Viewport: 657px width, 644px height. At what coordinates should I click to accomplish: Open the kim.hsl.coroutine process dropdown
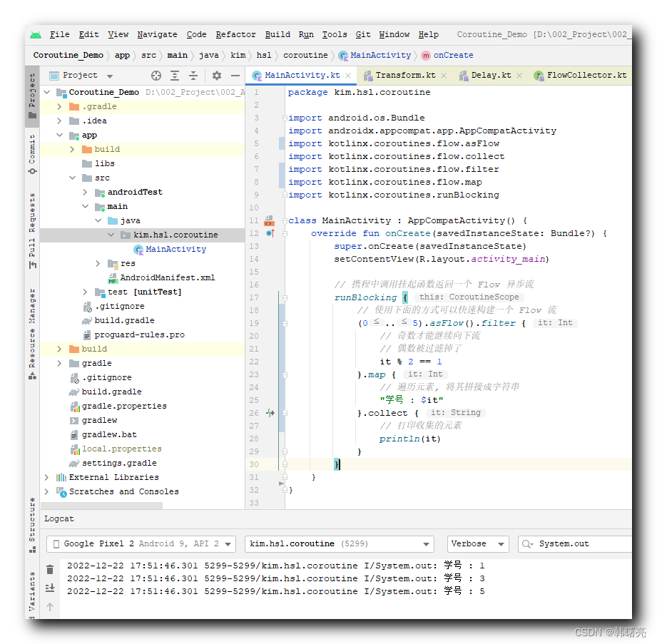(340, 544)
